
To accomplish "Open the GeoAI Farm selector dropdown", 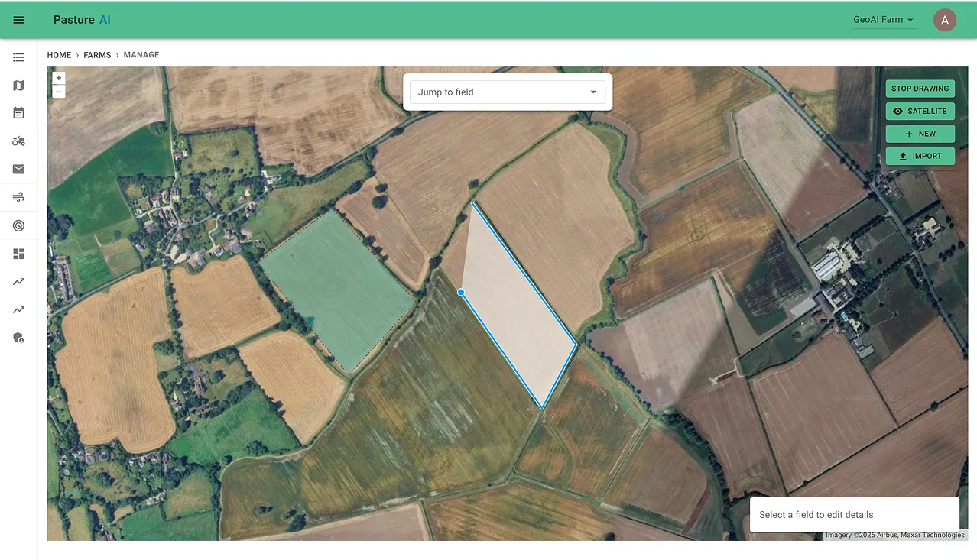I will pos(884,20).
